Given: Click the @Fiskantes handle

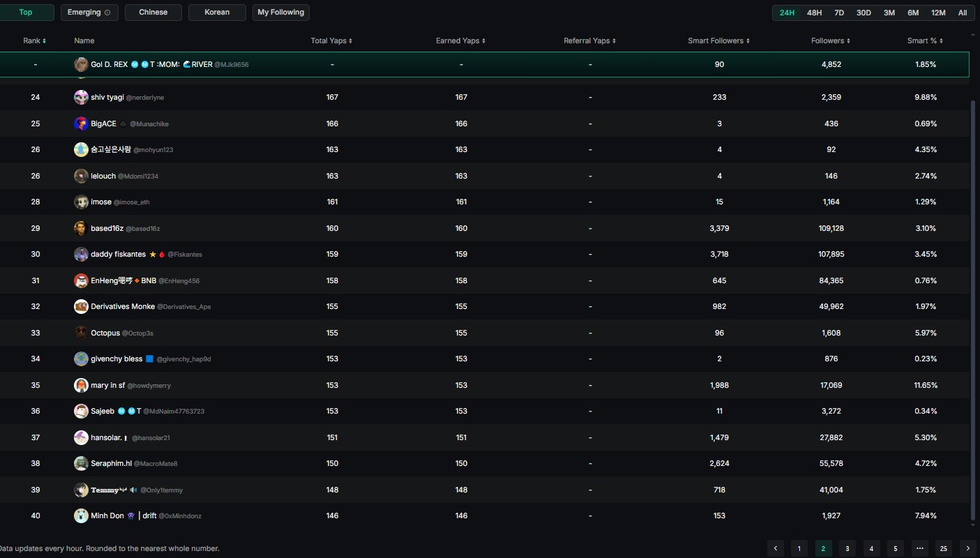Looking at the screenshot, I should (x=185, y=255).
